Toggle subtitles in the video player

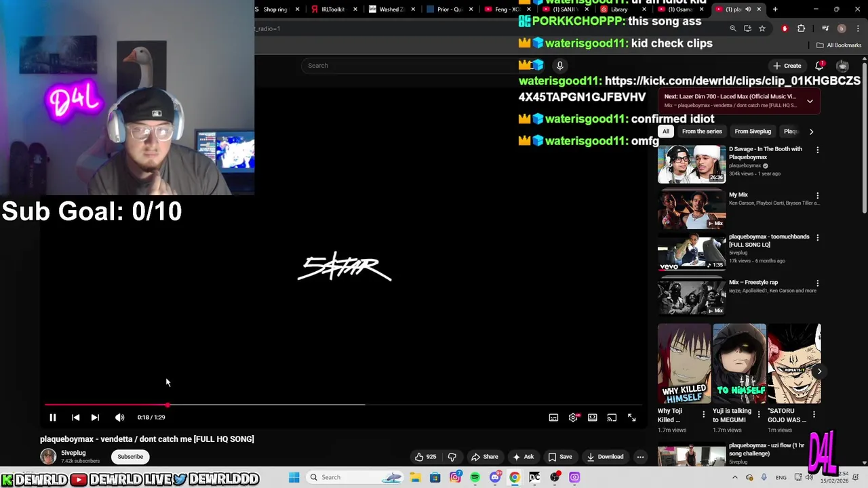tap(553, 418)
